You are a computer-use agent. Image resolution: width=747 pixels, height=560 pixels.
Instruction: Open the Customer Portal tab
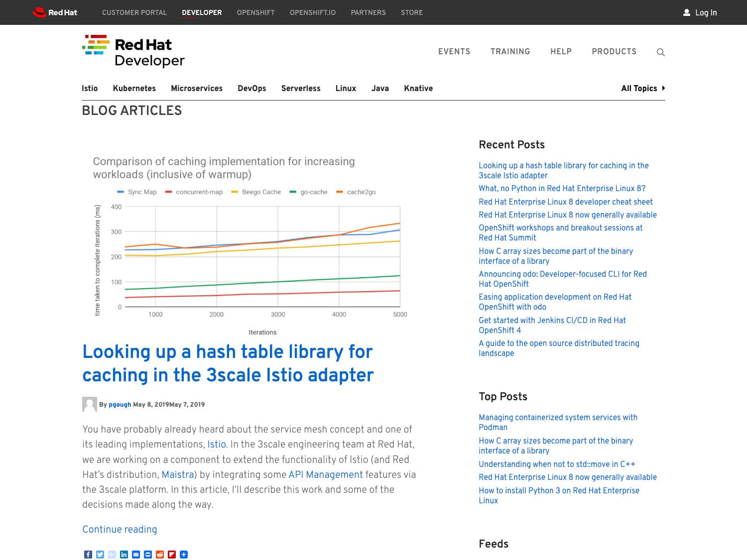pos(134,12)
